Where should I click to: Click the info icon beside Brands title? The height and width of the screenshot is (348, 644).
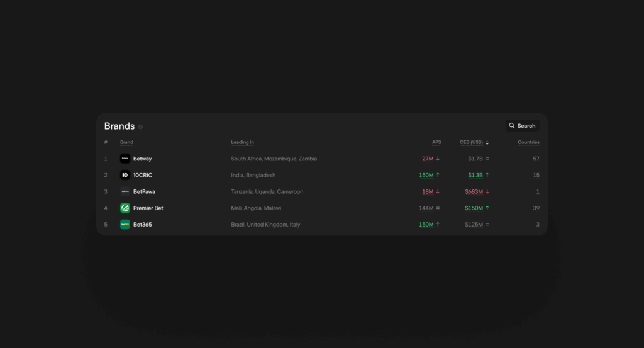[x=140, y=126]
